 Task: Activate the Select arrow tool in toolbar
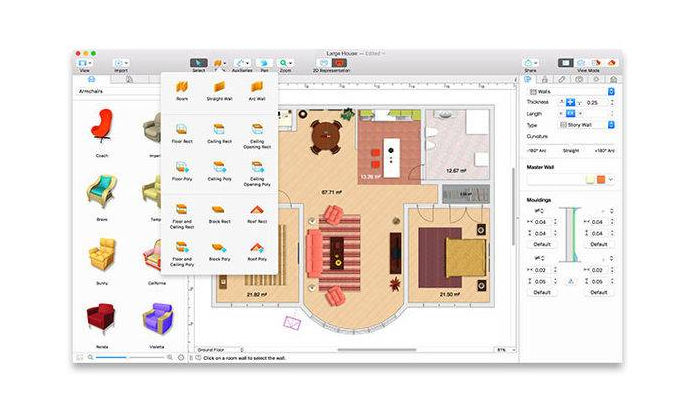click(x=198, y=63)
